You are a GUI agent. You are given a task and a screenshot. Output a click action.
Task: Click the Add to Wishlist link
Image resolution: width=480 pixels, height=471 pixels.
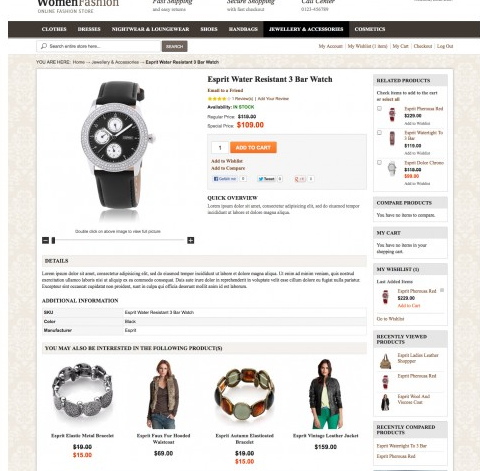click(x=227, y=161)
